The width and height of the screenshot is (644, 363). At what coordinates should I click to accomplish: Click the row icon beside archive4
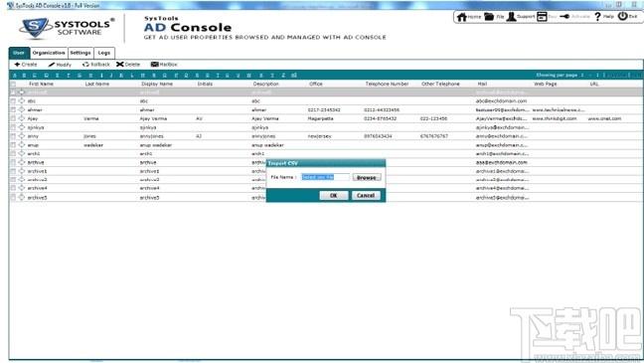click(x=21, y=188)
